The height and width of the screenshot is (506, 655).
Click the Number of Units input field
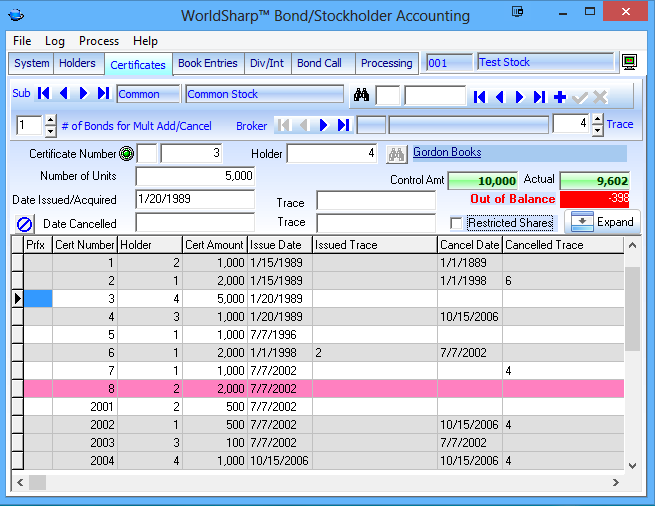195,176
